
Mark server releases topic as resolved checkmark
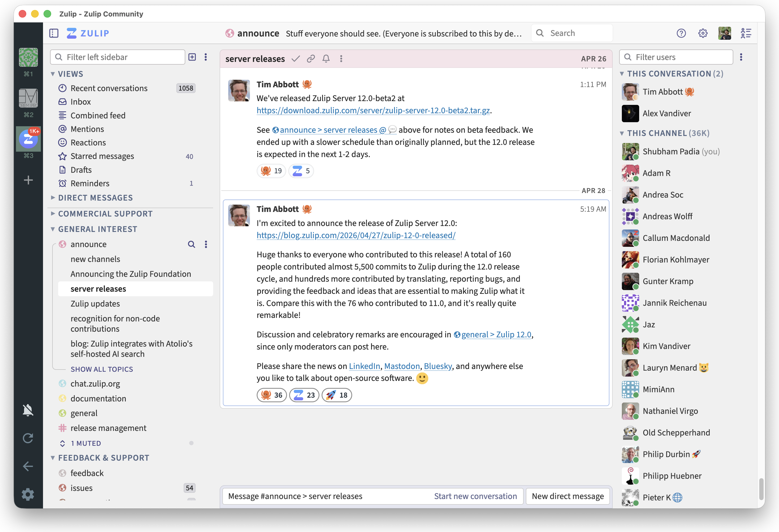295,59
